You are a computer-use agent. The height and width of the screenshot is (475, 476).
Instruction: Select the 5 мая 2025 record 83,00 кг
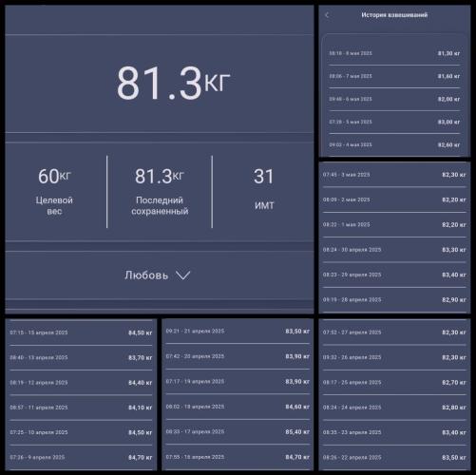click(x=394, y=122)
